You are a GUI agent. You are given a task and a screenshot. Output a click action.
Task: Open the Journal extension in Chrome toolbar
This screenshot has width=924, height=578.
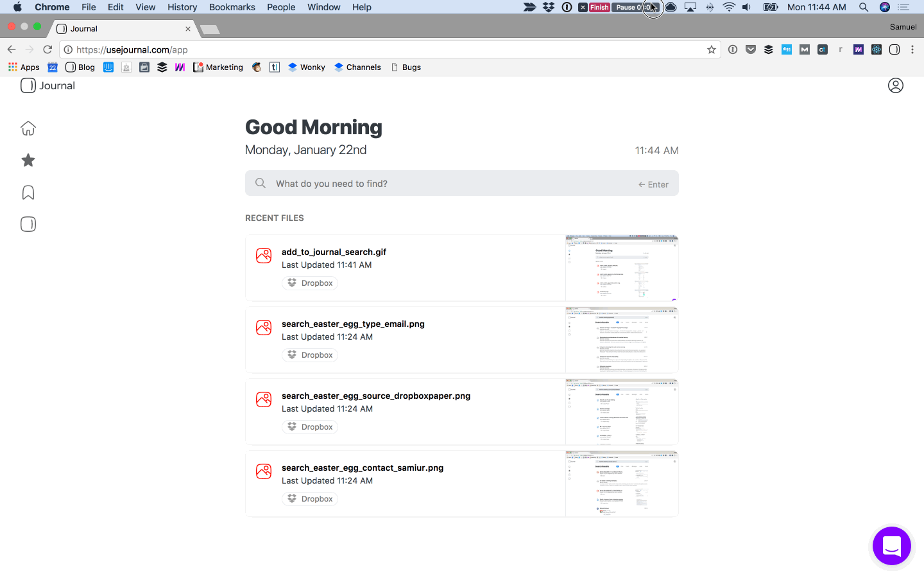pyautogui.click(x=894, y=49)
